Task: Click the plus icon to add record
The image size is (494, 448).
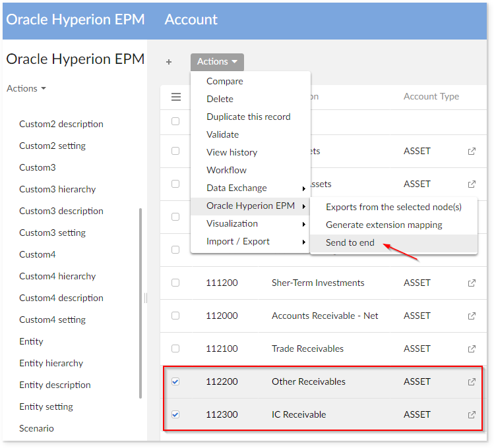Action: coord(169,62)
